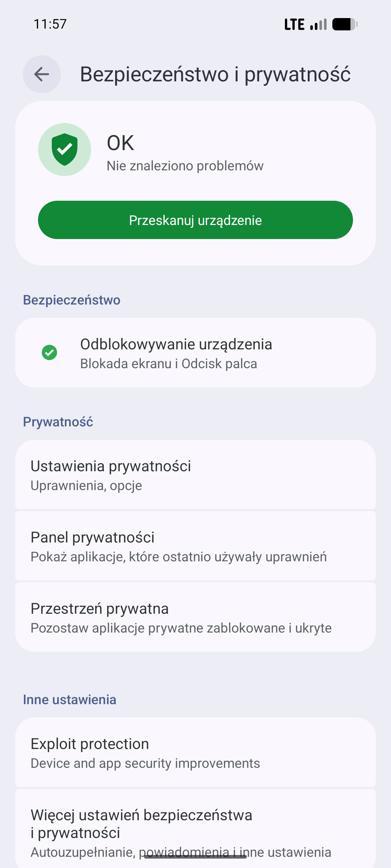Image resolution: width=391 pixels, height=868 pixels.
Task: Open Panel prywatności
Action: (195, 546)
